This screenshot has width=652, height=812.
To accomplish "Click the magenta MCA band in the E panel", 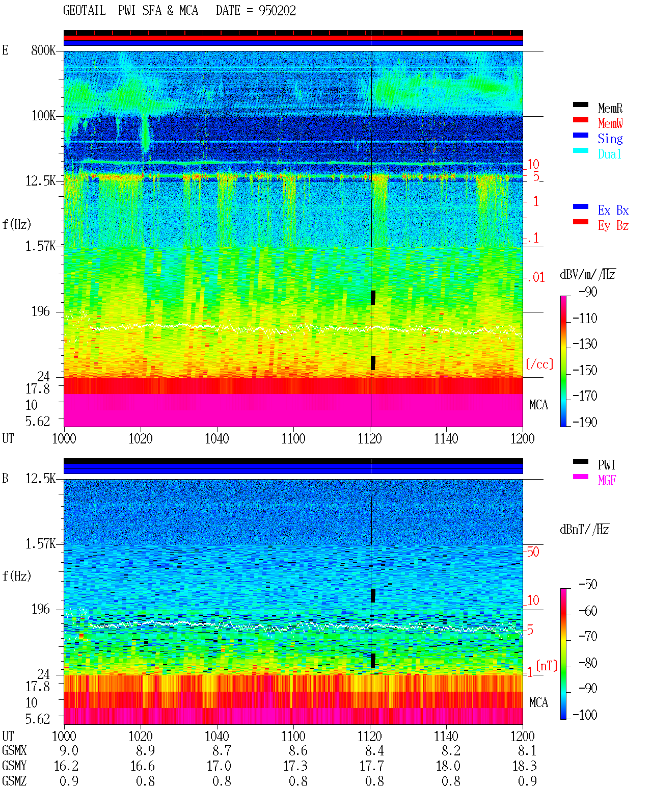I will coord(293,410).
